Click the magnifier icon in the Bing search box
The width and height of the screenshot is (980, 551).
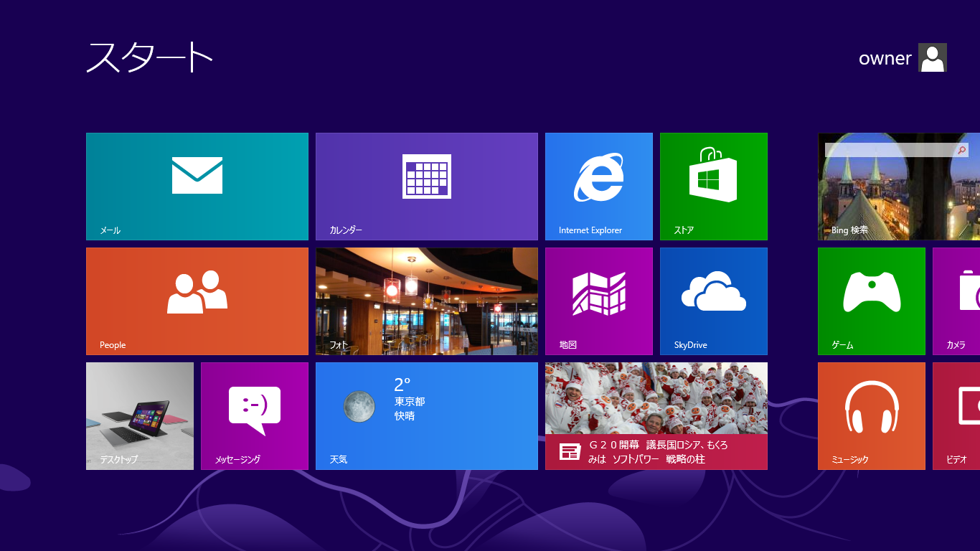tap(962, 150)
